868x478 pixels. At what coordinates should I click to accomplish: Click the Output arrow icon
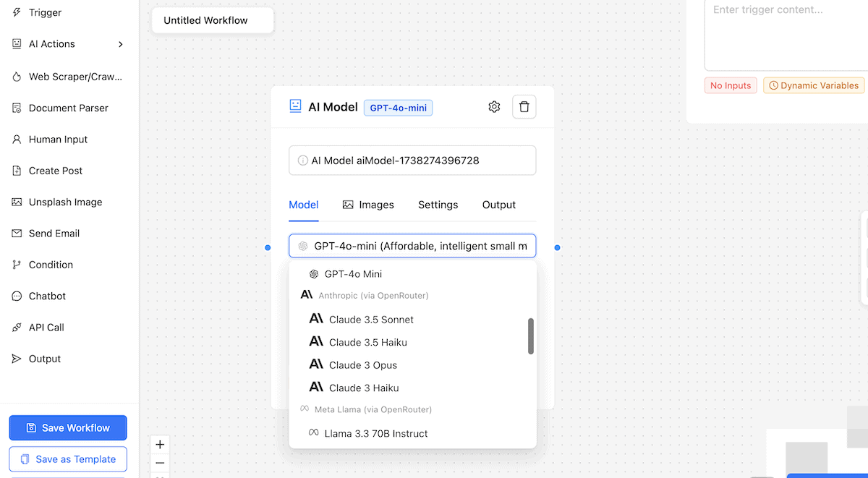(x=17, y=359)
